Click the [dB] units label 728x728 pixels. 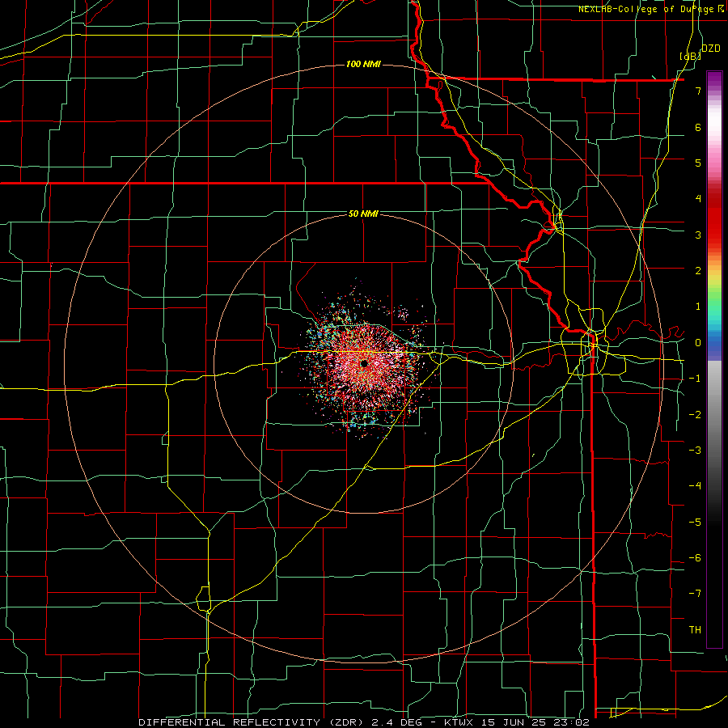point(691,56)
